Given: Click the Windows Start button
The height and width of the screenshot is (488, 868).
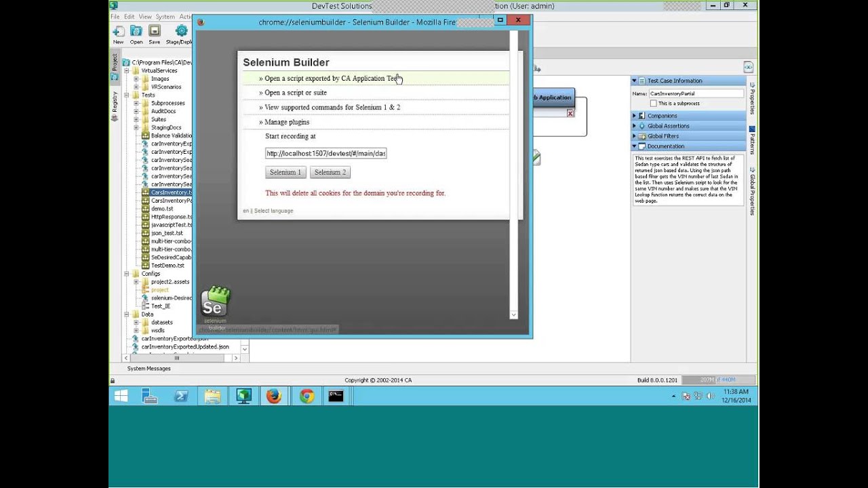Looking at the screenshot, I should (x=121, y=396).
